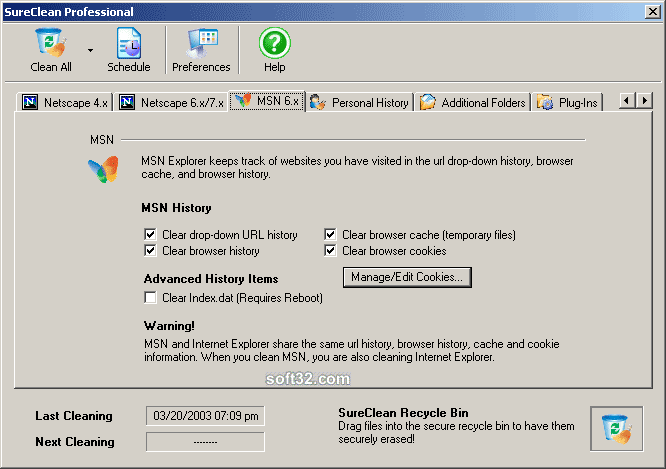Click the MSN History heading
This screenshot has width=666, height=469.
tap(176, 208)
